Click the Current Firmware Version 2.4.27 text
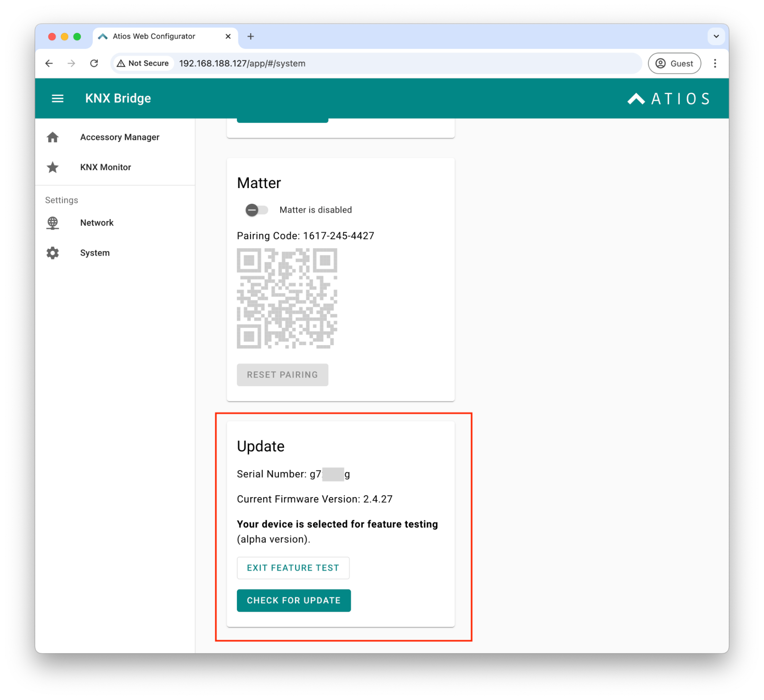 point(315,499)
